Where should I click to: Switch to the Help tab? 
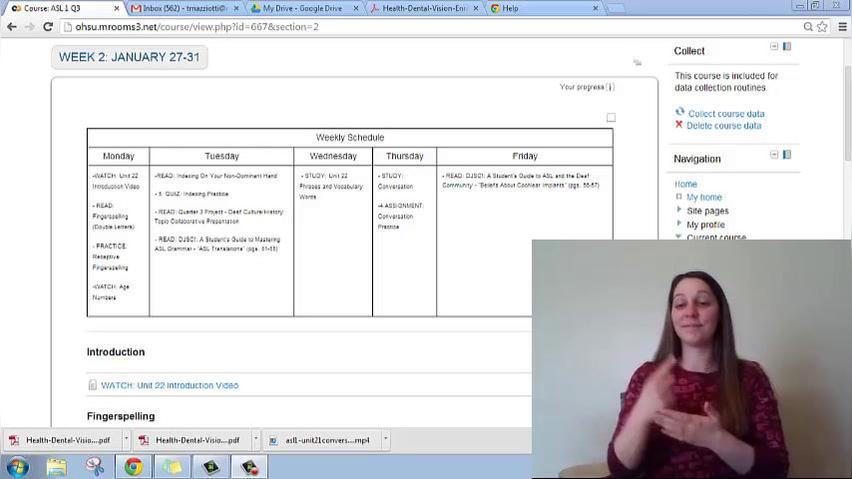(x=543, y=8)
